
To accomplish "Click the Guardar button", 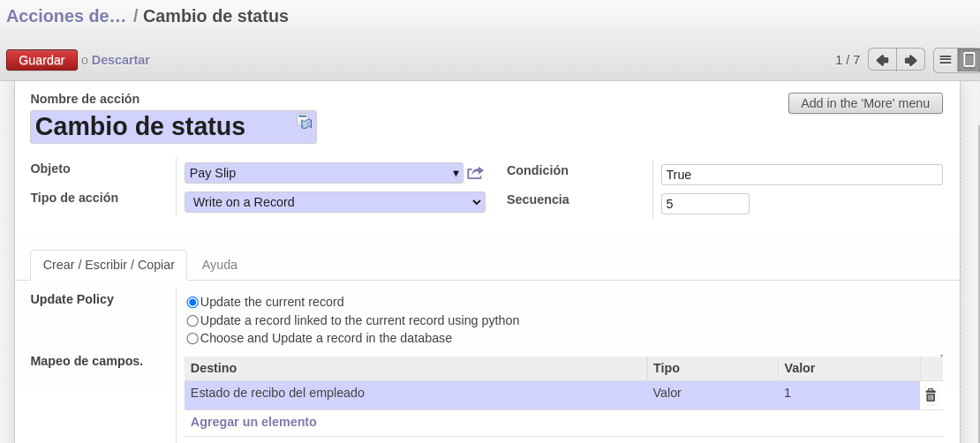I will 41,60.
